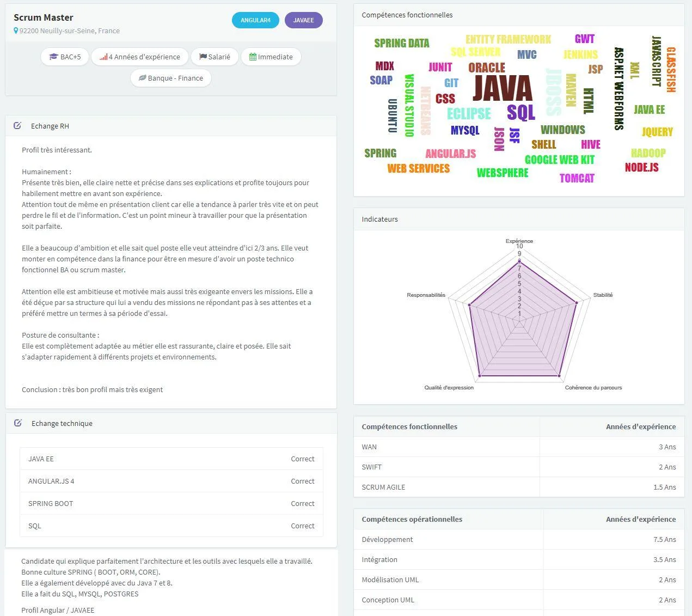Click the Développement row in operational skills
This screenshot has width=692, height=616.
pos(519,539)
